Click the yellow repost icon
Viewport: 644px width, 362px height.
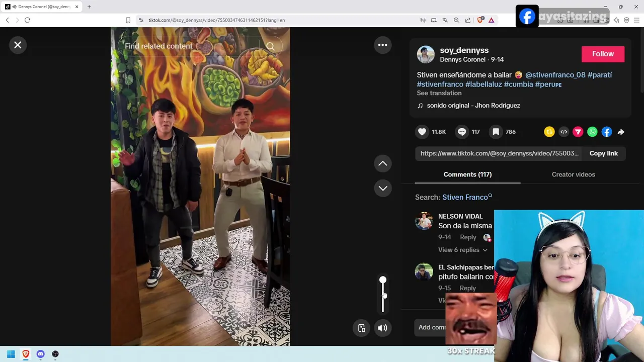[549, 132]
